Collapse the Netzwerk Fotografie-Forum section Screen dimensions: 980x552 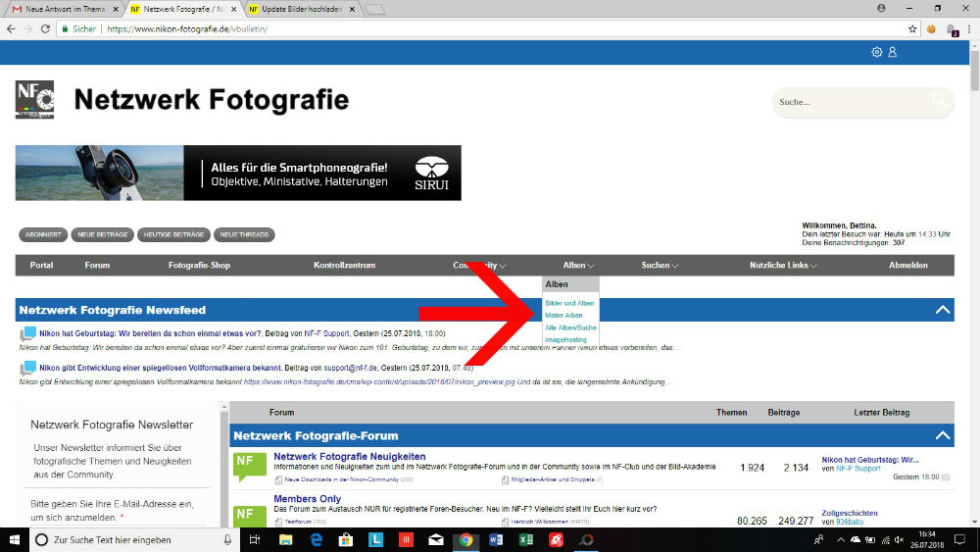[x=943, y=435]
